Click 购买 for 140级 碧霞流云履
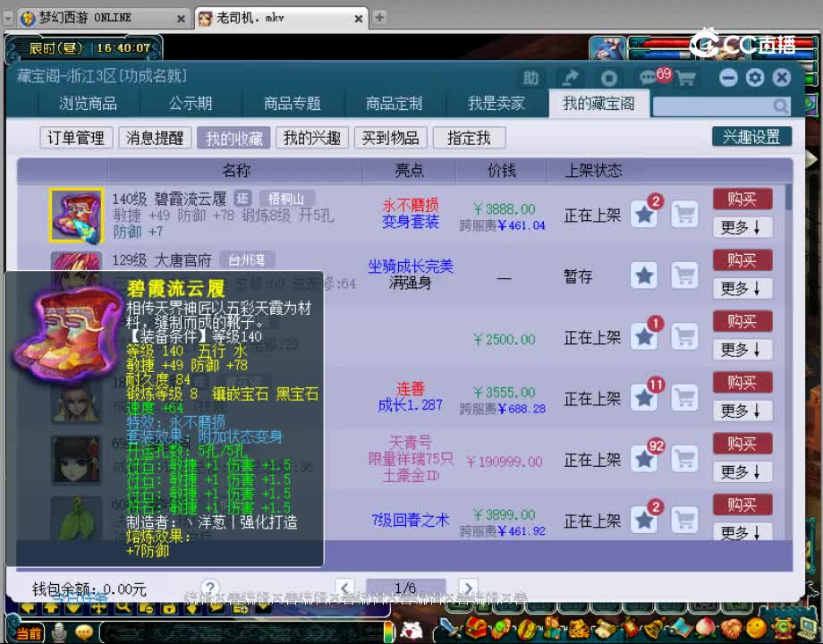This screenshot has height=644, width=823. tap(742, 199)
